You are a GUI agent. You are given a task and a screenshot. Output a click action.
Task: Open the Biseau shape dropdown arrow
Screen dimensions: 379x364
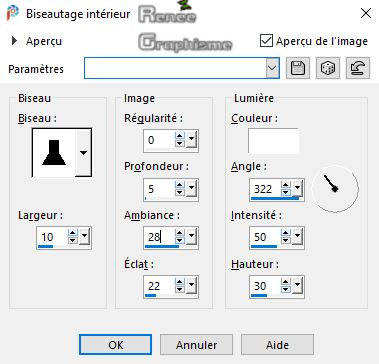click(83, 153)
